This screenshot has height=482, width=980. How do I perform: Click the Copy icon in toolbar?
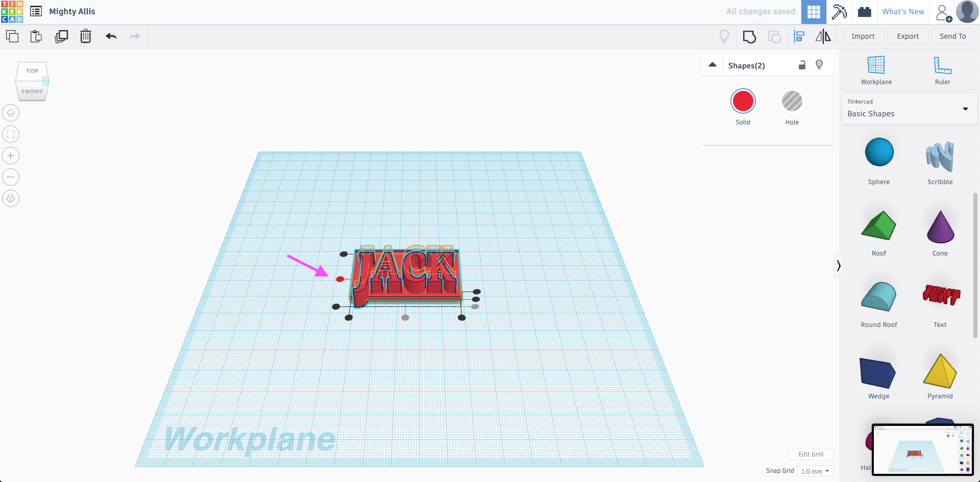[12, 36]
